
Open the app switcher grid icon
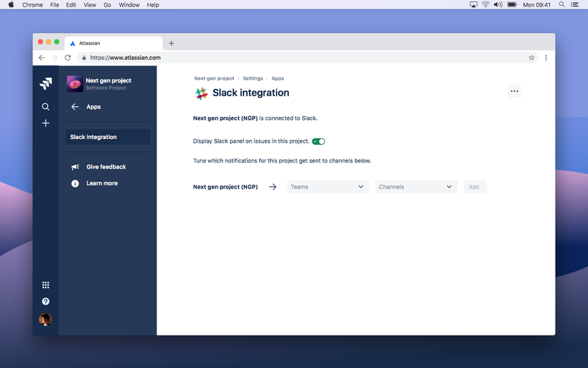click(x=46, y=285)
